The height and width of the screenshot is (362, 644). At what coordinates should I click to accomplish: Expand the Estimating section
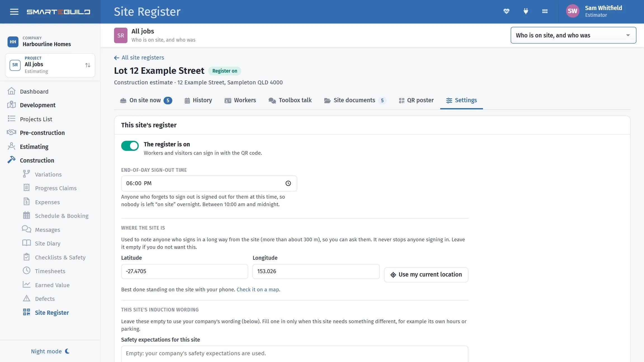coord(34,147)
